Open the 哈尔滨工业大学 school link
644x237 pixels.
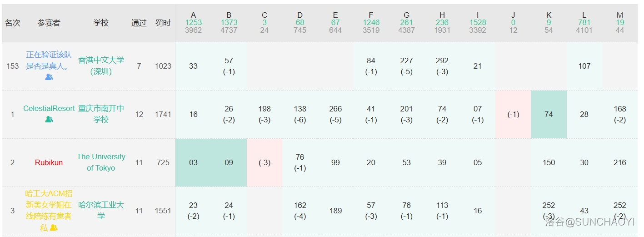[x=101, y=211]
